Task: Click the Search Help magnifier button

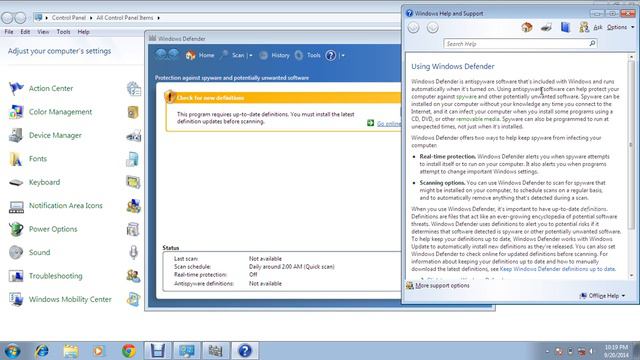Action: click(592, 43)
